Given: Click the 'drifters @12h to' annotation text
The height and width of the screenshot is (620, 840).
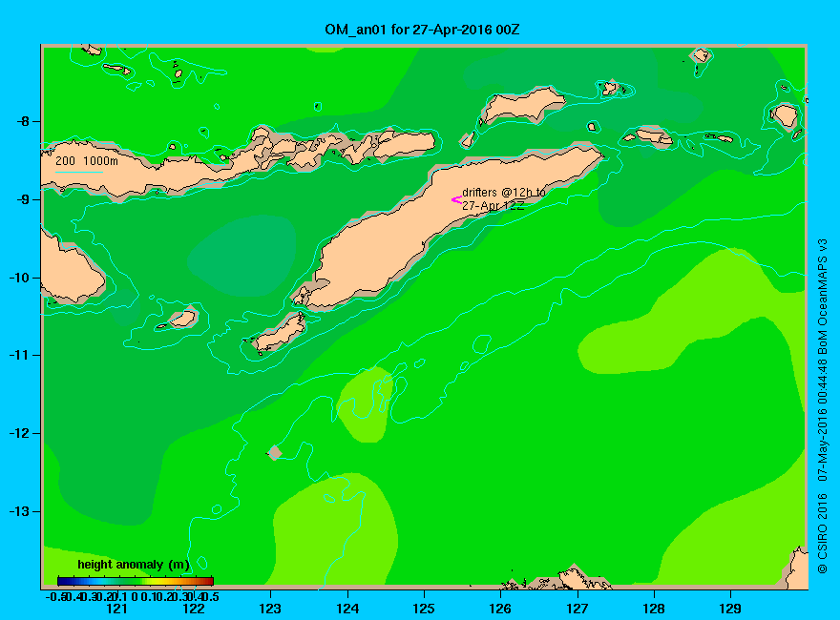Looking at the screenshot, I should click(504, 193).
